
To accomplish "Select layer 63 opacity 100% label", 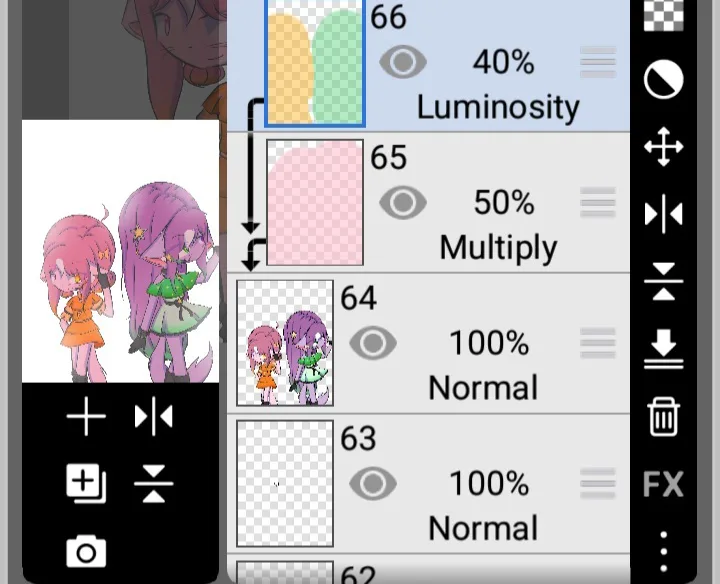I will coord(489,483).
